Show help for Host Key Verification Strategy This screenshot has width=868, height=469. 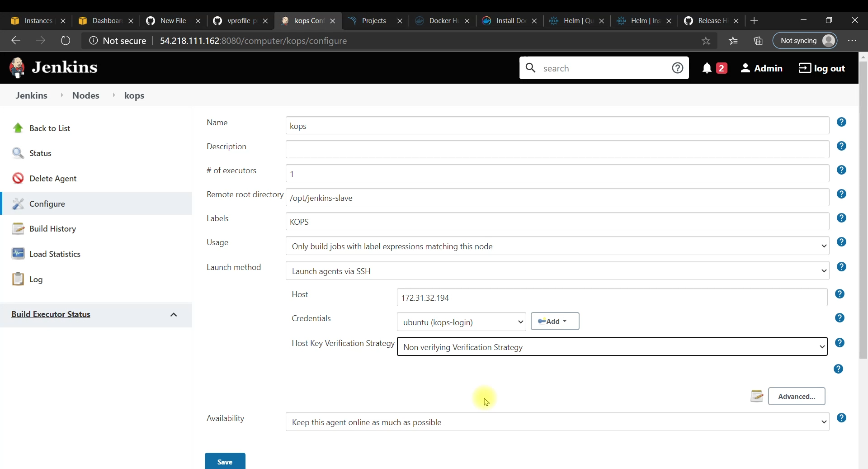pyautogui.click(x=840, y=343)
